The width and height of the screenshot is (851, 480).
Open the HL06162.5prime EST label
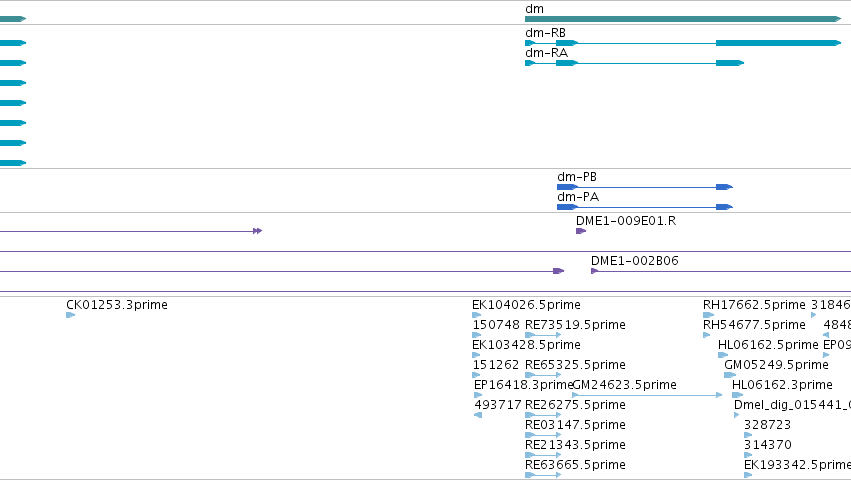768,345
